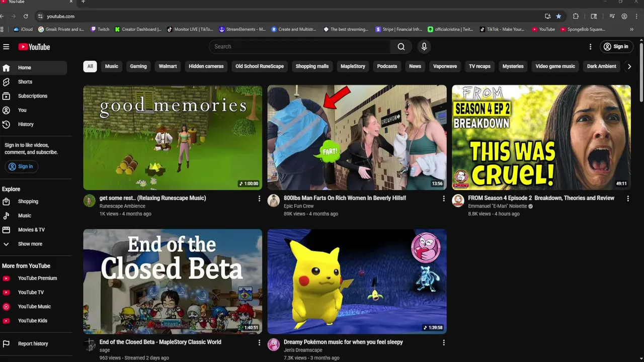The image size is (644, 362).
Task: Open options menu for Dreamy Pokémon music
Action: pos(443,343)
